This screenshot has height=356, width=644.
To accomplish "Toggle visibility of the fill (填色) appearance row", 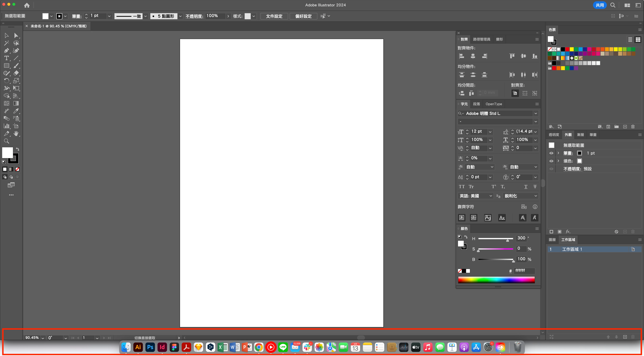I will [551, 161].
